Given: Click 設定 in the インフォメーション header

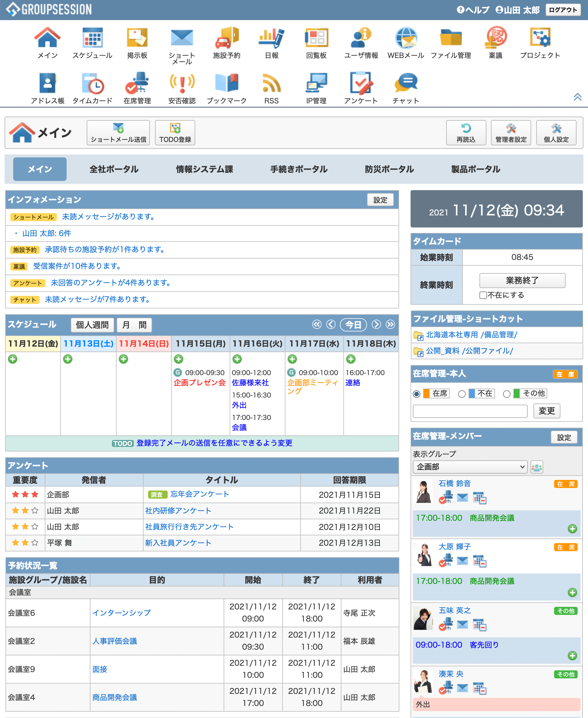Looking at the screenshot, I should [380, 200].
